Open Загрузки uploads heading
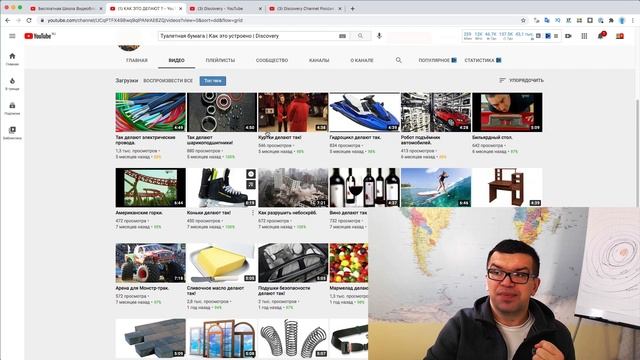The height and width of the screenshot is (360, 640). tap(127, 80)
